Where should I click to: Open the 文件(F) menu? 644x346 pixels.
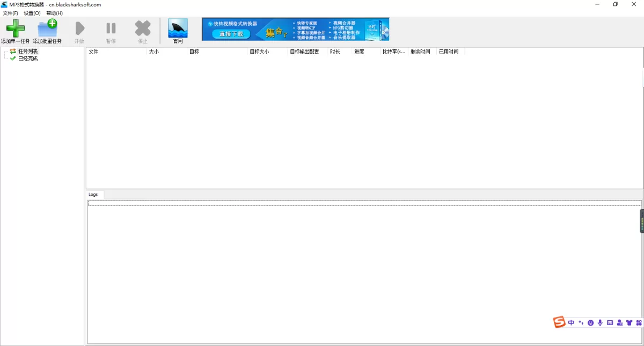tap(10, 13)
